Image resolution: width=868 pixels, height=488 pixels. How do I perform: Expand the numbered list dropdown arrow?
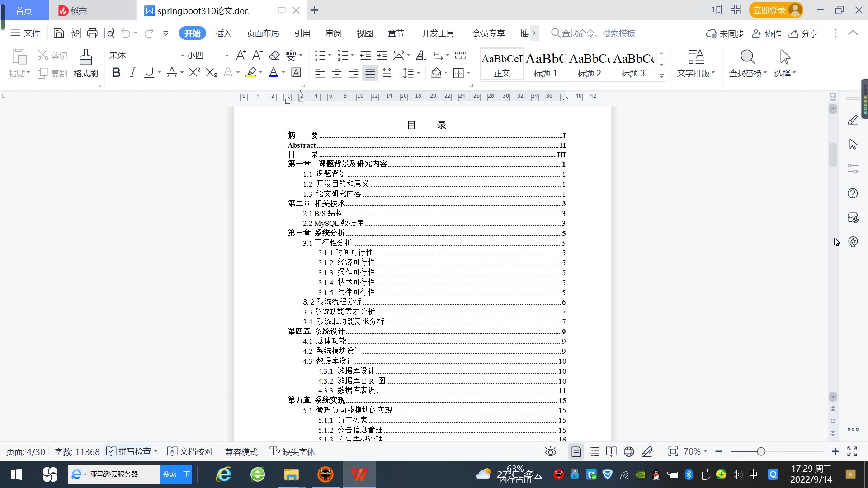click(352, 56)
